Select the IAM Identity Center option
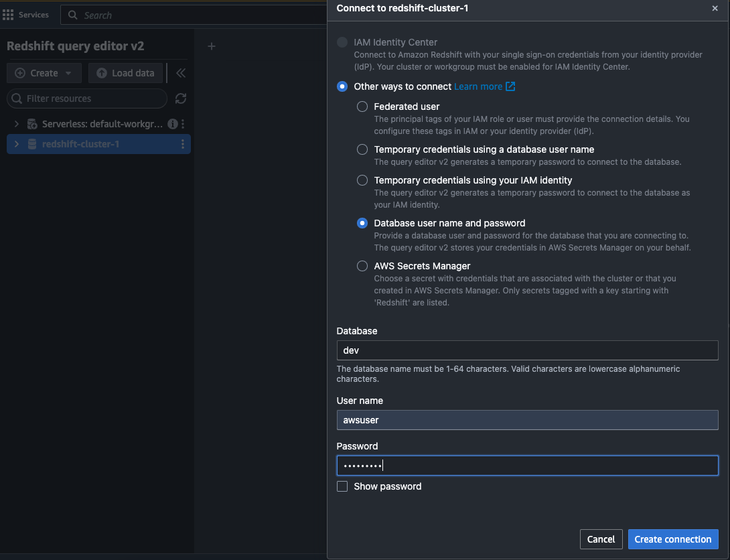Image resolution: width=730 pixels, height=560 pixels. (342, 42)
